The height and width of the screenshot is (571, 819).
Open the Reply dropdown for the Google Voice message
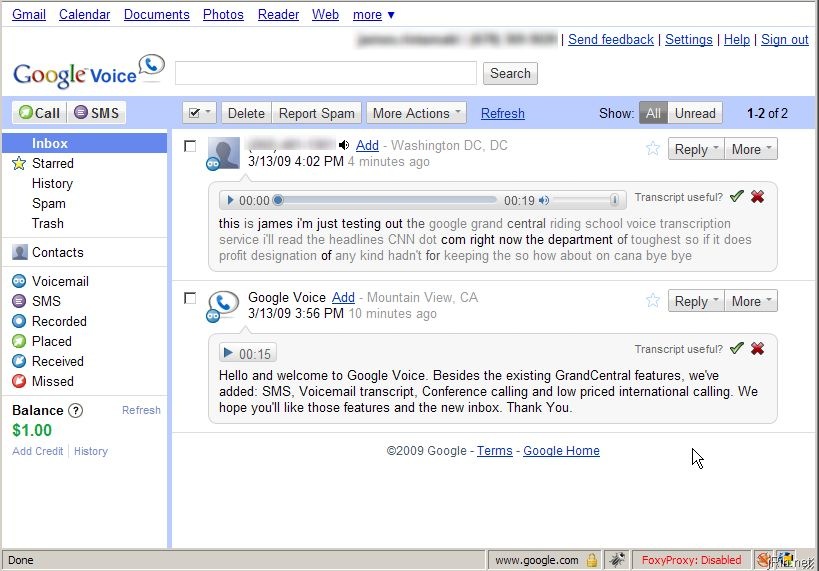(x=696, y=301)
